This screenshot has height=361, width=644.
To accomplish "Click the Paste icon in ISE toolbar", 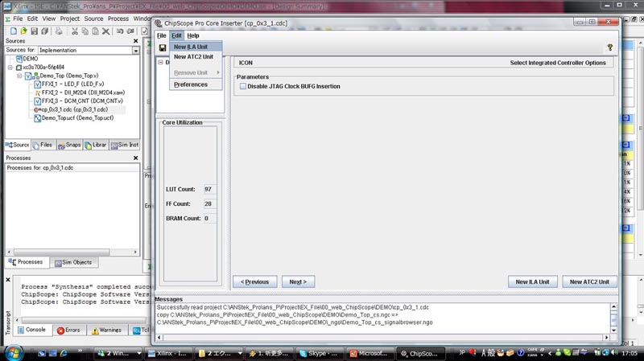I will 95,31.
